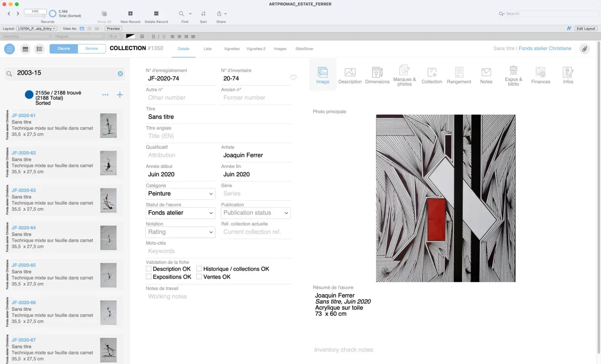The height and width of the screenshot is (364, 601).
Task: Open the Publication status dropdown
Action: click(256, 213)
